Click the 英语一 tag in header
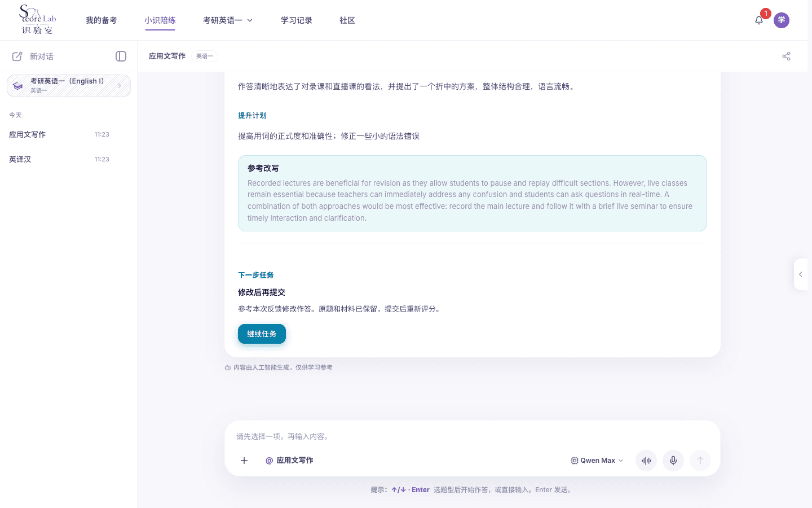The height and width of the screenshot is (508, 812). point(205,56)
